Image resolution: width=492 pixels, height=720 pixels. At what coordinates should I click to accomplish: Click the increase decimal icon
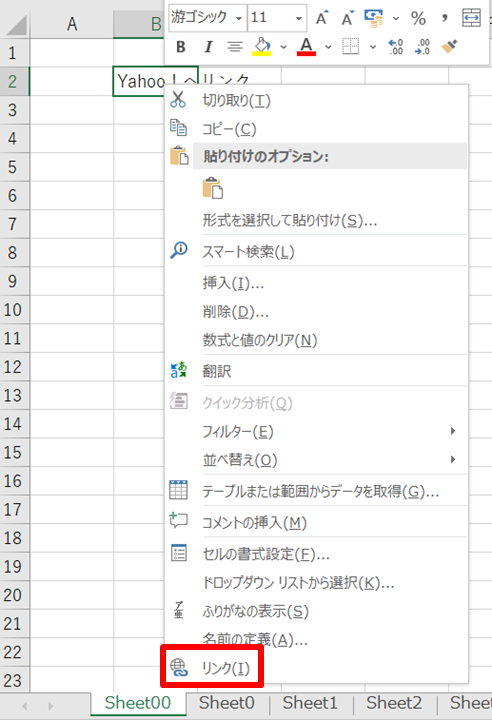click(396, 46)
